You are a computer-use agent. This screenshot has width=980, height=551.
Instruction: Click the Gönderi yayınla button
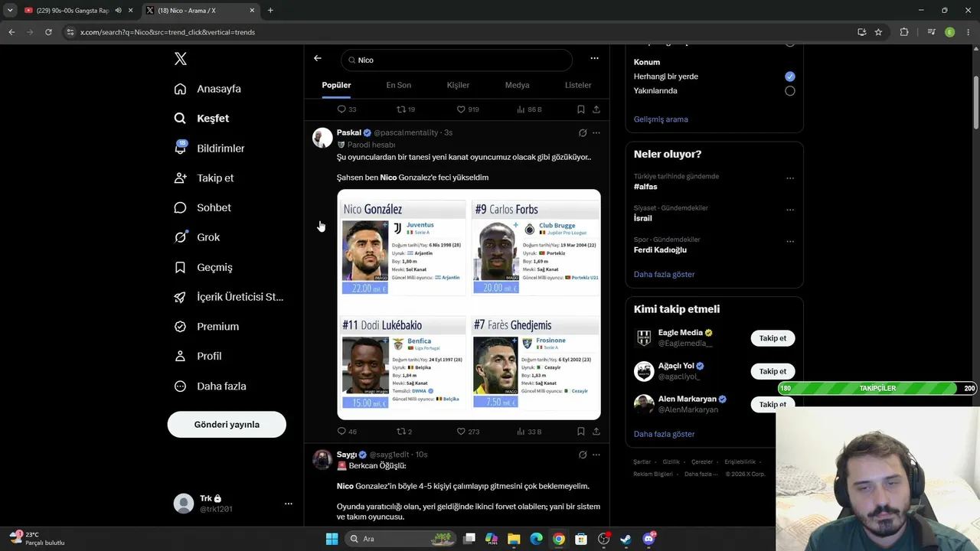coord(227,425)
